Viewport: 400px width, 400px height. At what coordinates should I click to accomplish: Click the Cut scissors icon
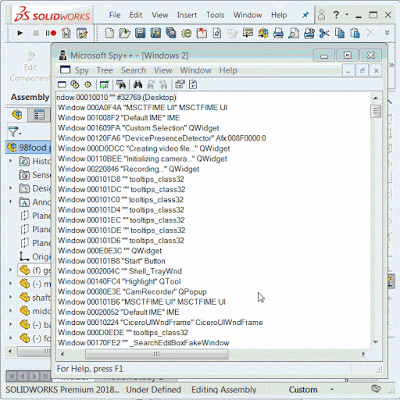tap(324, 33)
